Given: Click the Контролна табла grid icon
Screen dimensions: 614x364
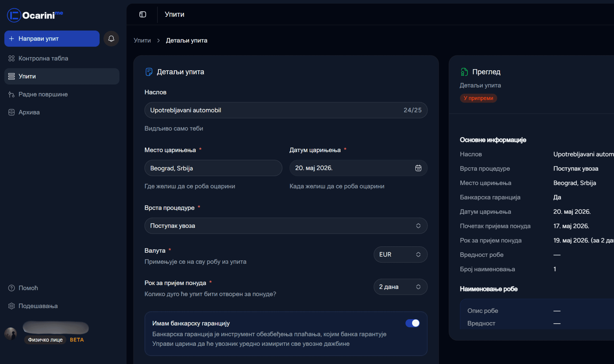Looking at the screenshot, I should pos(11,58).
